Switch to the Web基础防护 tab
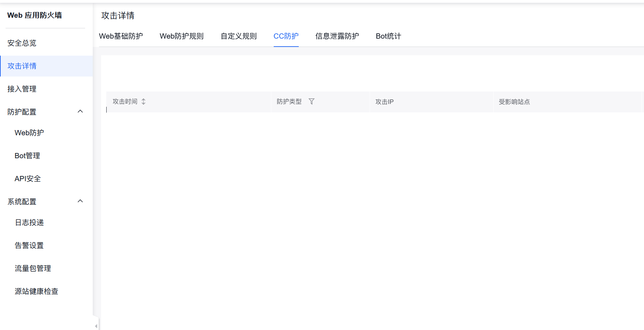 click(121, 36)
